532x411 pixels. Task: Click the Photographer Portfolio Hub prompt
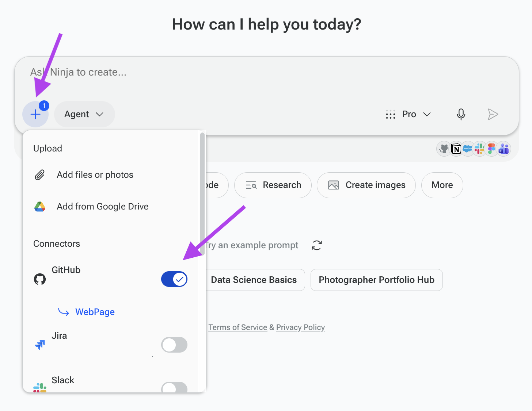(377, 280)
